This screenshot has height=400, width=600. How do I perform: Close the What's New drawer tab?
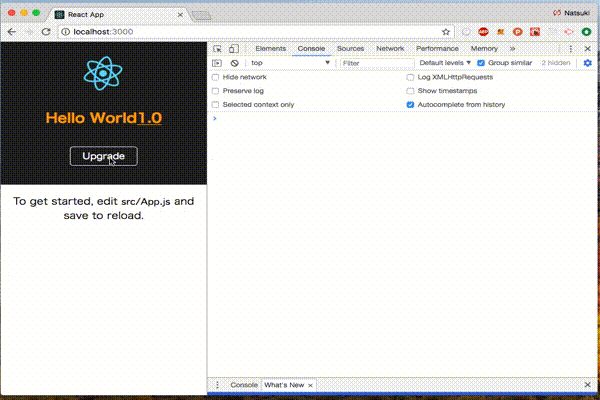(x=310, y=385)
